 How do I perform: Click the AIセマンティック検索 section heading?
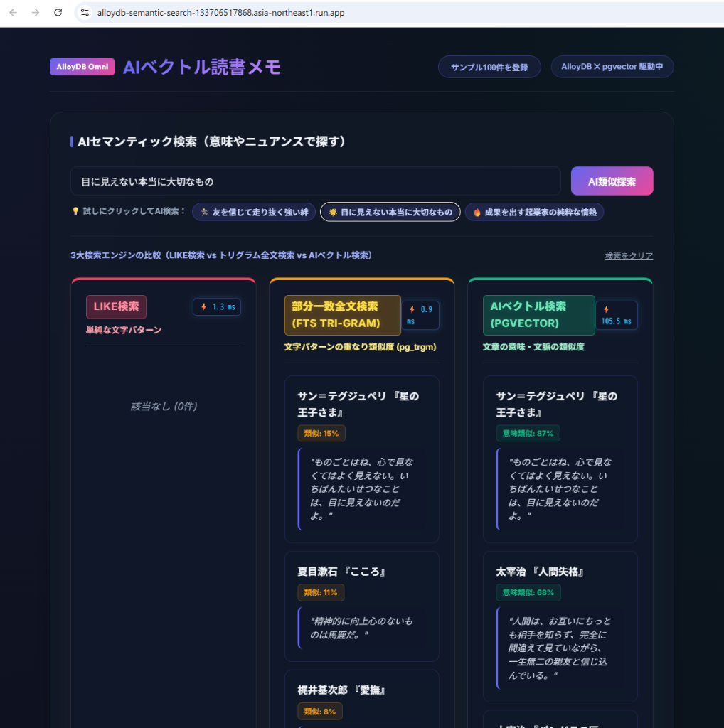click(x=212, y=141)
